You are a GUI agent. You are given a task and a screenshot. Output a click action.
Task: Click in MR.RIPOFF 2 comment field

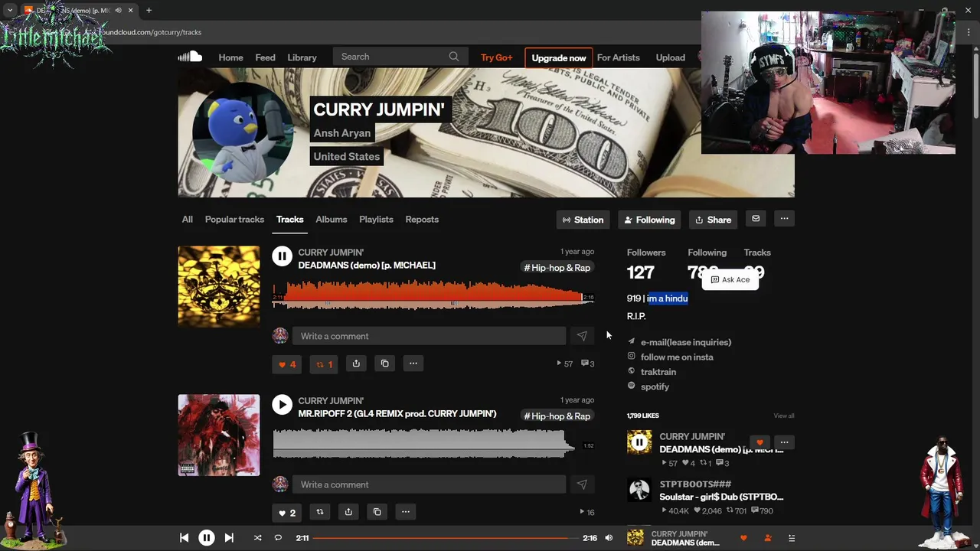(x=429, y=484)
